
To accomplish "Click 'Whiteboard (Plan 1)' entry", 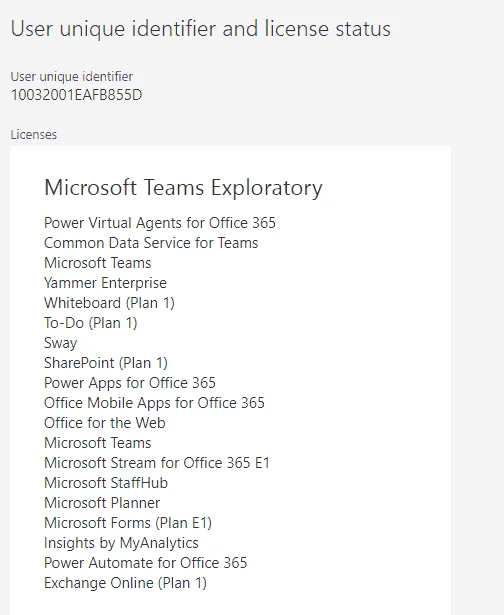I will pos(109,303).
